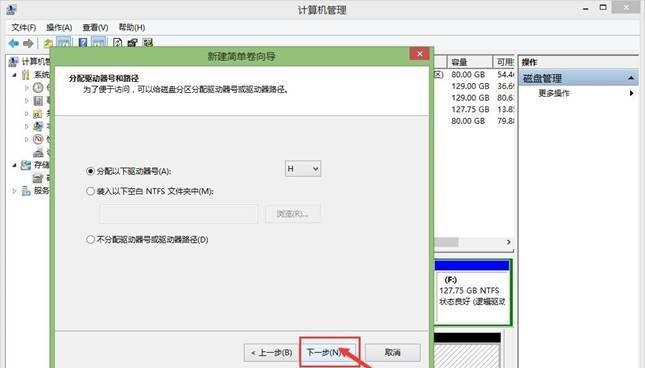This screenshot has width=645, height=368.
Task: Click the volume list horizontal scrollbar thumb
Action: pyautogui.click(x=447, y=242)
